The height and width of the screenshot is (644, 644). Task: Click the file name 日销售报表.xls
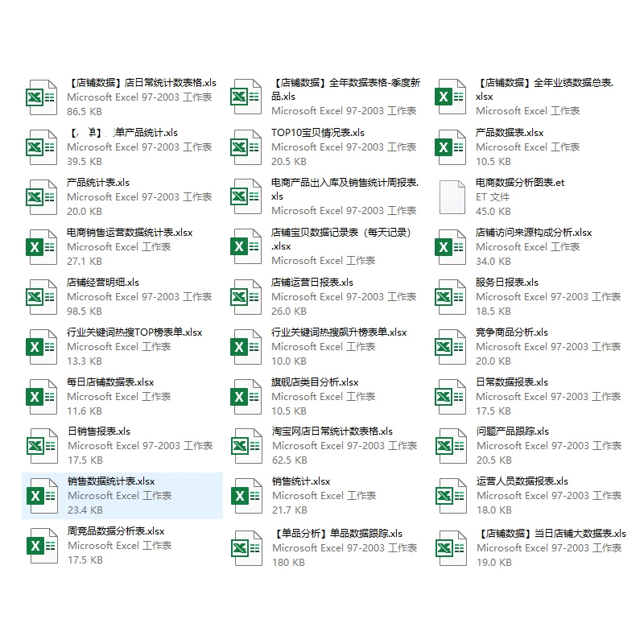(x=99, y=431)
